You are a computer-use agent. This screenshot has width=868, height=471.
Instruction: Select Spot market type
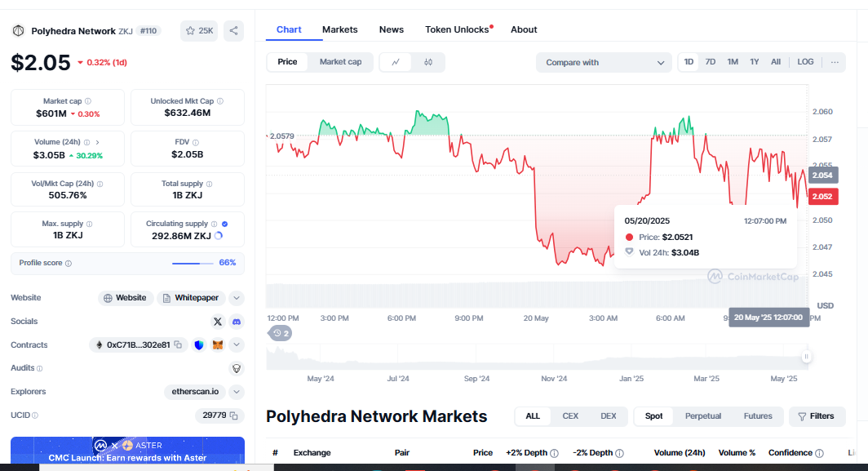click(653, 416)
